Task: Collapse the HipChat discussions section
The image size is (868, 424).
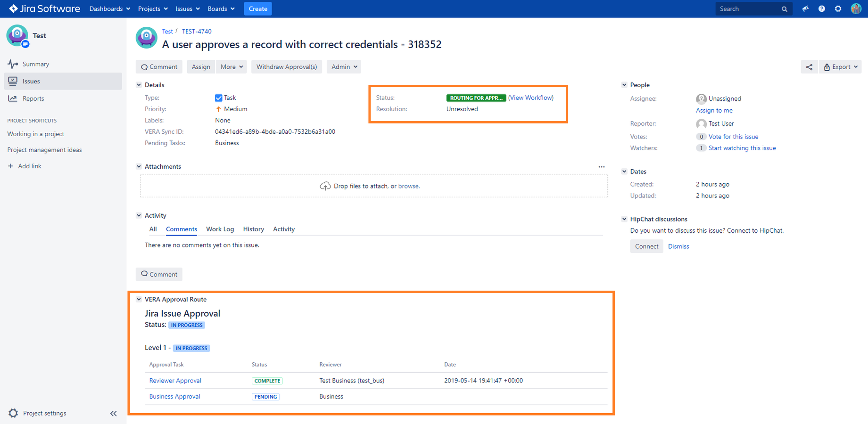Action: tap(624, 219)
